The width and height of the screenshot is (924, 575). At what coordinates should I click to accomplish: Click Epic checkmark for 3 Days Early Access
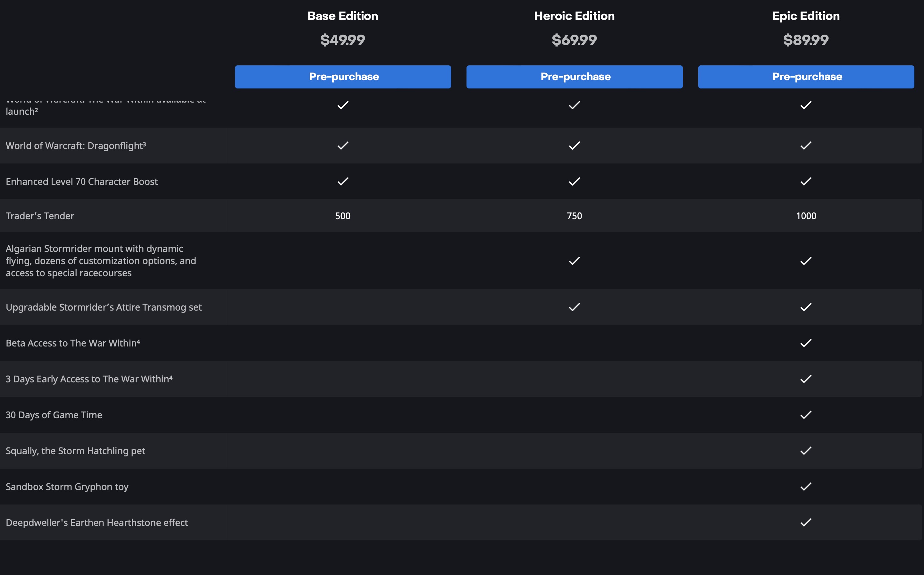(x=806, y=379)
